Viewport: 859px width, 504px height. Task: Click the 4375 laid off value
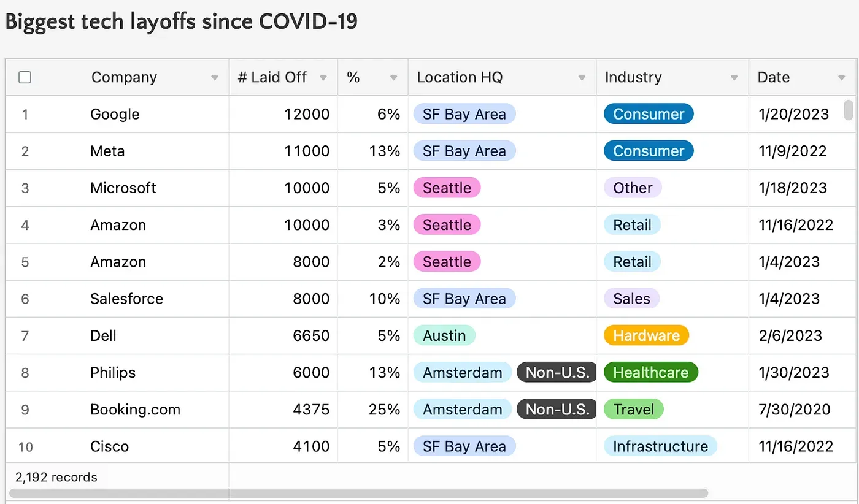pyautogui.click(x=311, y=409)
